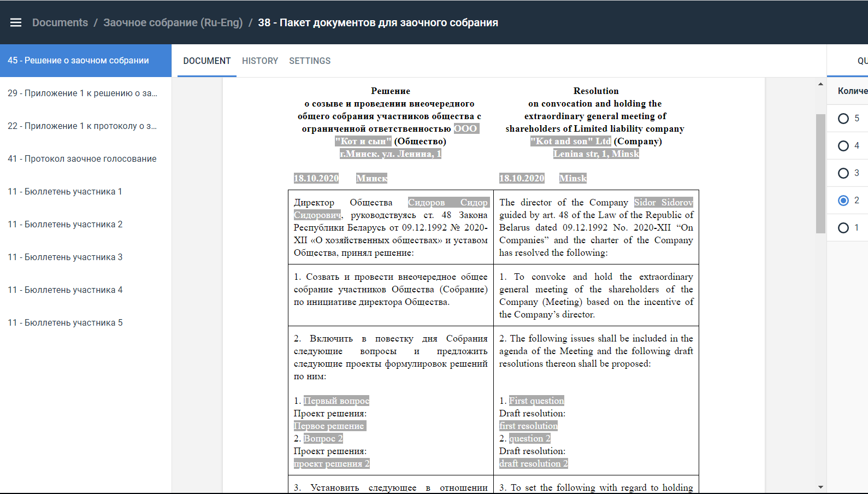This screenshot has height=494, width=868.
Task: Open the hamburger navigation menu
Action: point(16,22)
